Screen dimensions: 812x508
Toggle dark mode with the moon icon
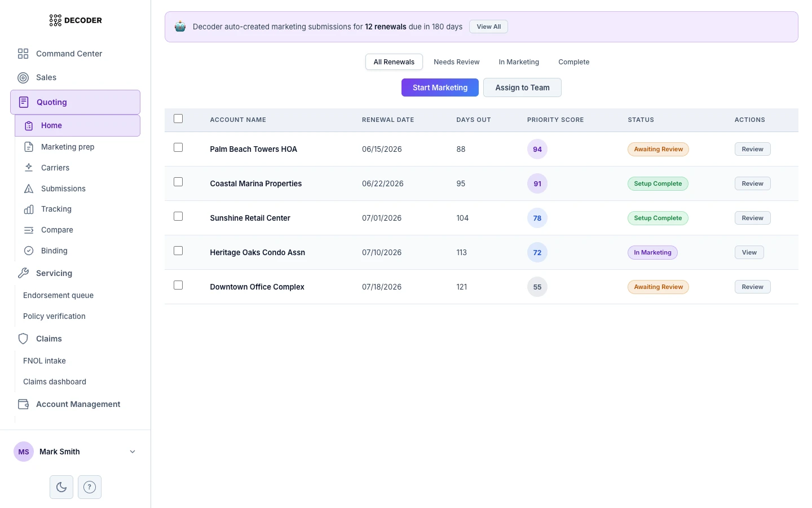pyautogui.click(x=61, y=487)
